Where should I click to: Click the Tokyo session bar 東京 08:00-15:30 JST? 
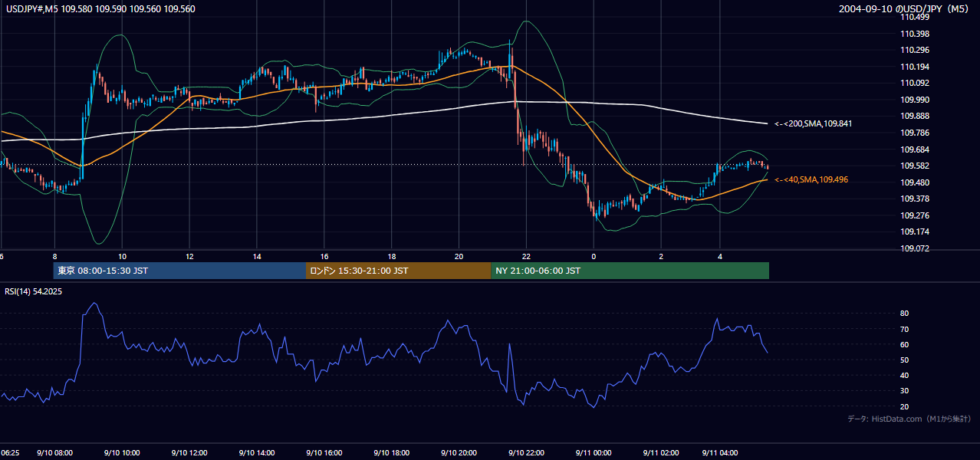(179, 271)
